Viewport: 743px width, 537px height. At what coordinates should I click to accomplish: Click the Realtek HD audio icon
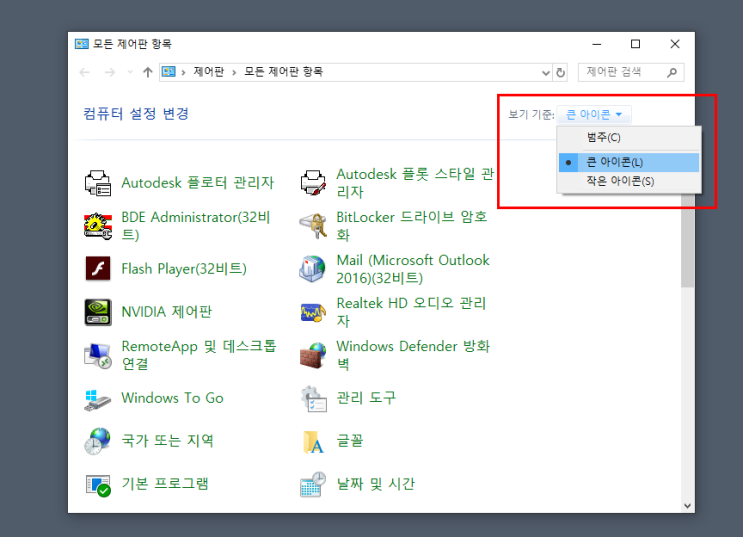pyautogui.click(x=313, y=312)
